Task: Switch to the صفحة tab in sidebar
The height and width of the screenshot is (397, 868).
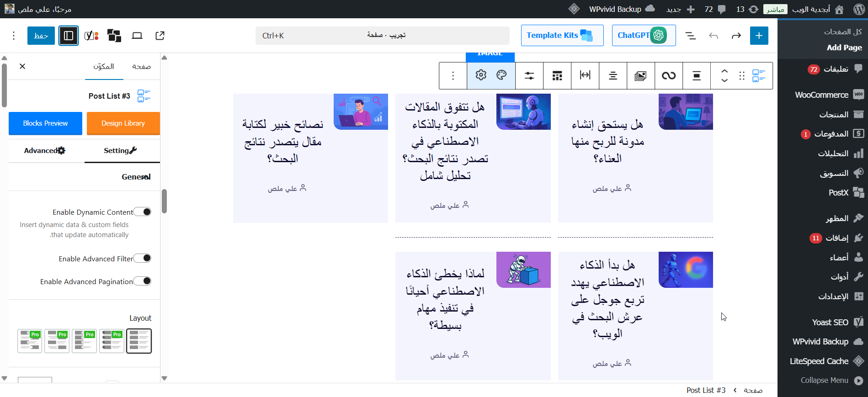Action: [x=141, y=67]
